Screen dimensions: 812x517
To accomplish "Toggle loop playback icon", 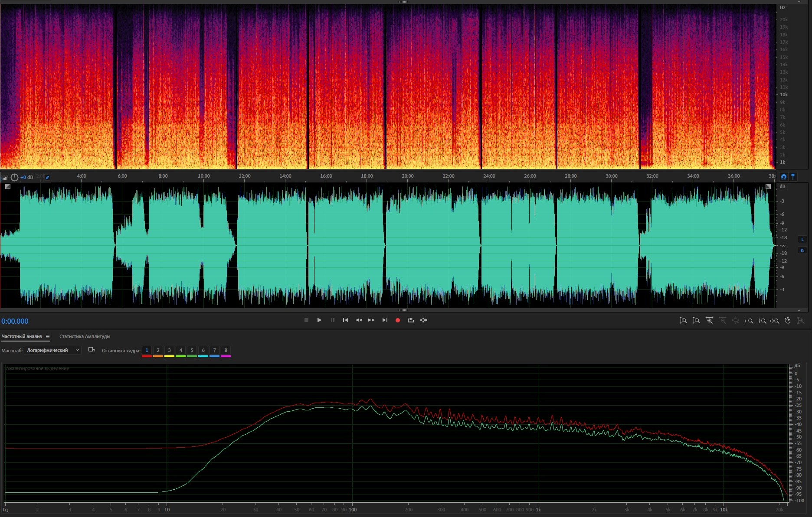I will (x=410, y=320).
